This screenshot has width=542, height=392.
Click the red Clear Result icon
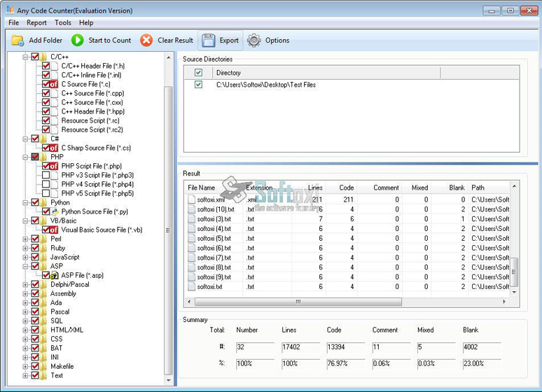pyautogui.click(x=146, y=41)
